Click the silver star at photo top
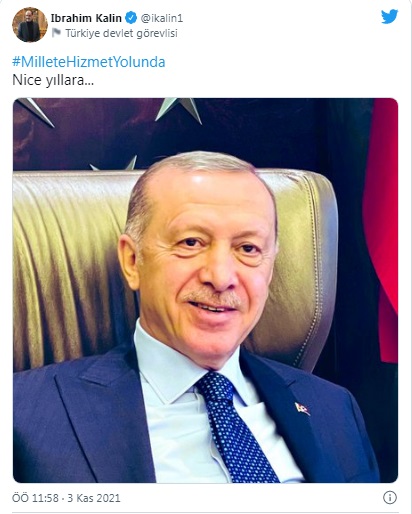 [179, 109]
